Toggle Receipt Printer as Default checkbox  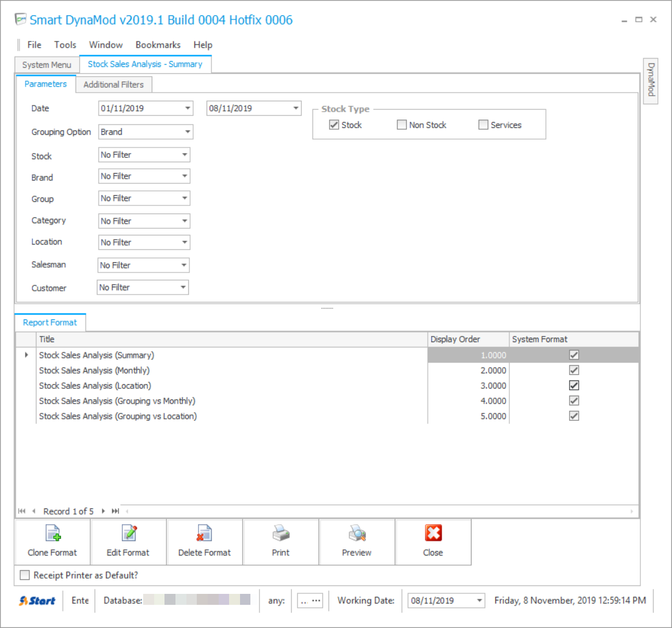(x=25, y=575)
